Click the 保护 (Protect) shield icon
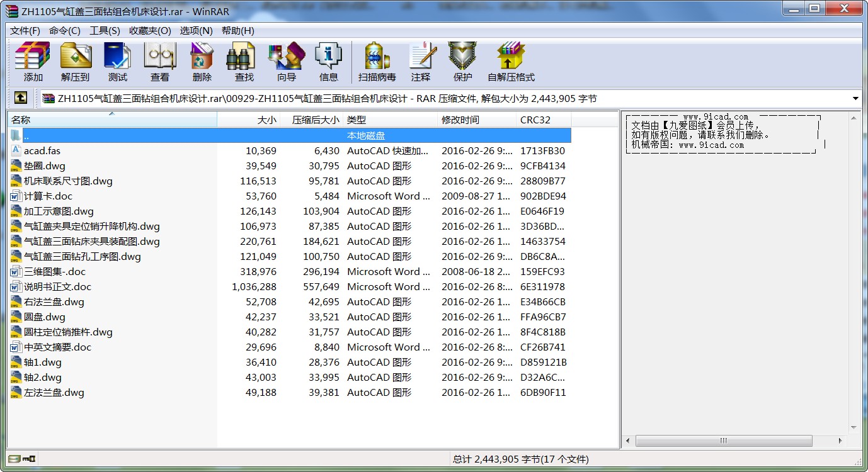868x472 pixels. 462,62
